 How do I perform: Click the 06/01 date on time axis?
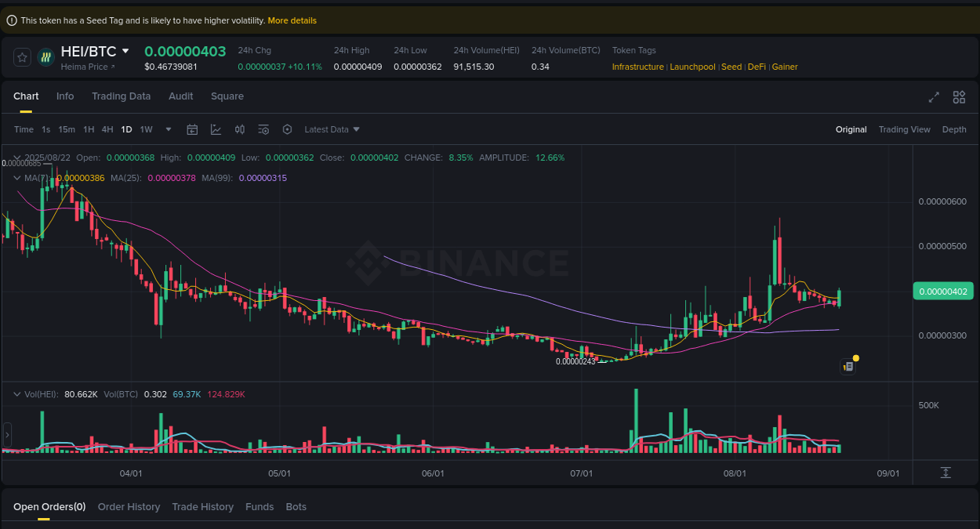pyautogui.click(x=433, y=473)
